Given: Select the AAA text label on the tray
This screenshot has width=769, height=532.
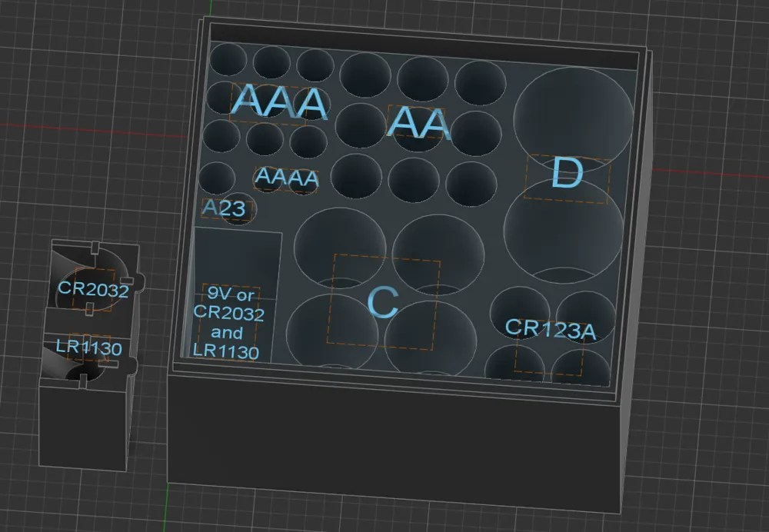Looking at the screenshot, I should (280, 101).
